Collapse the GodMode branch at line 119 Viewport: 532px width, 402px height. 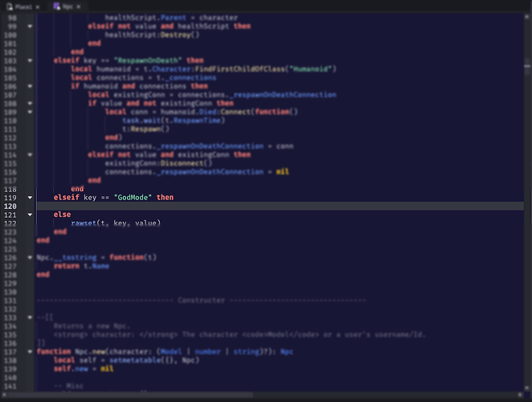click(30, 197)
